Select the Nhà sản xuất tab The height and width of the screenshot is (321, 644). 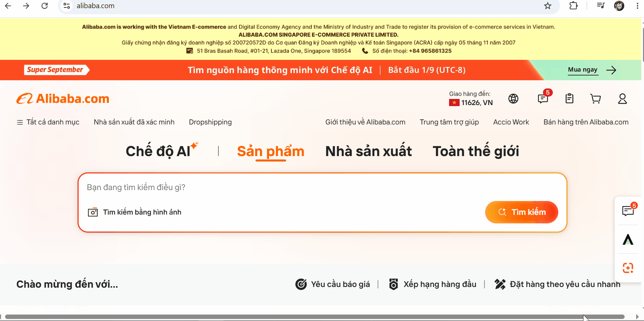[368, 151]
